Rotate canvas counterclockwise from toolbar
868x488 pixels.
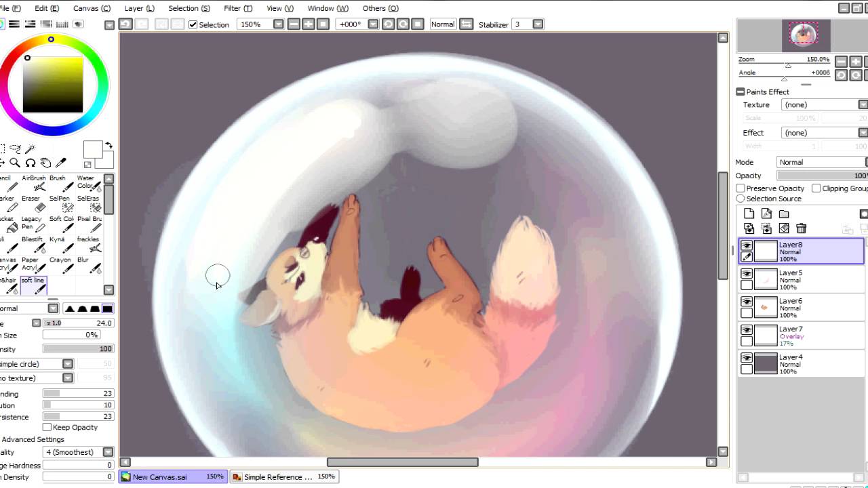[388, 24]
